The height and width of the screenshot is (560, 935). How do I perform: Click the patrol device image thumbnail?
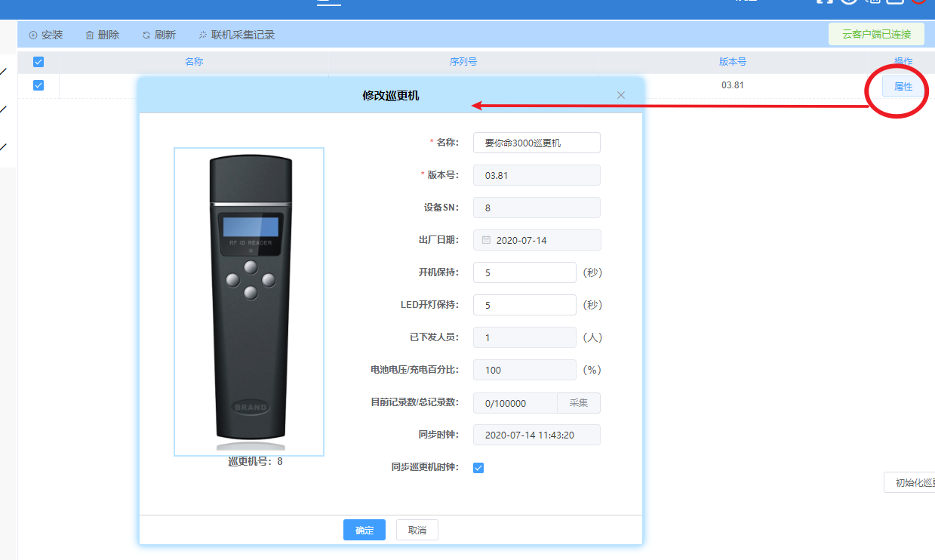click(x=249, y=301)
